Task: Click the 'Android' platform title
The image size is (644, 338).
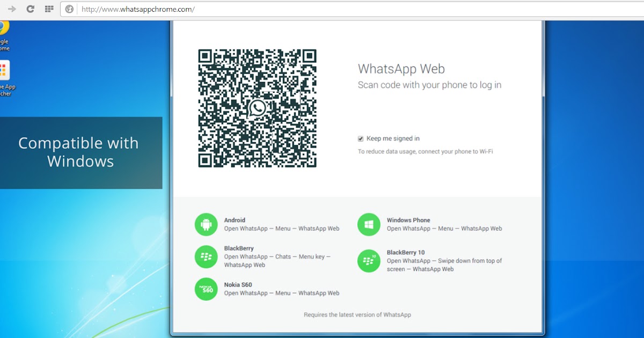Action: tap(235, 220)
